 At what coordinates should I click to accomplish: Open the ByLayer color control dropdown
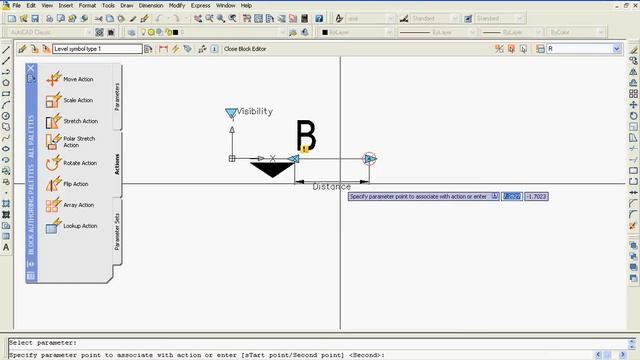(x=389, y=32)
